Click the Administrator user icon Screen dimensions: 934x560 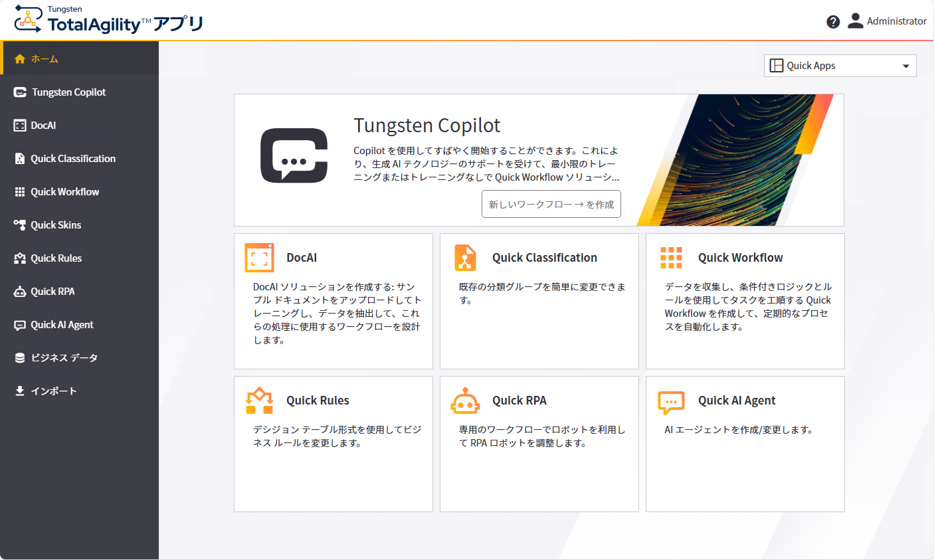[x=856, y=21]
